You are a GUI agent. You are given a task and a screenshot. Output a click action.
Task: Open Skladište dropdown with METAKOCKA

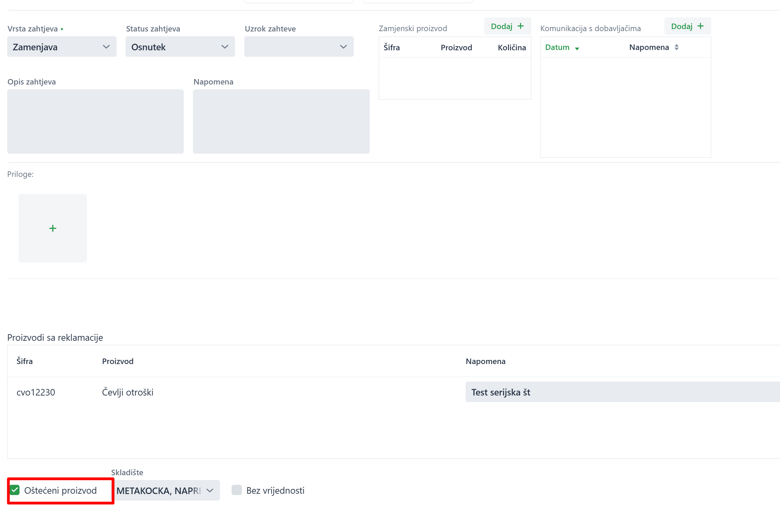point(165,491)
